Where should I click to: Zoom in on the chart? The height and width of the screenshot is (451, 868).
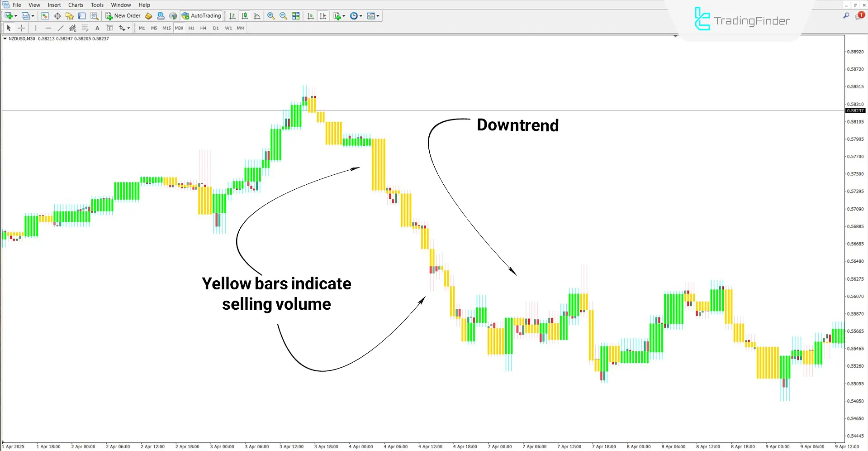271,16
